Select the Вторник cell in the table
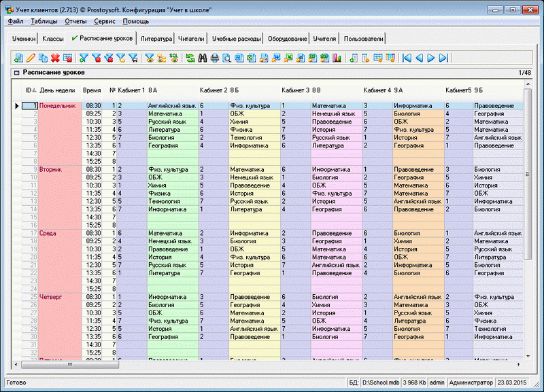 (52, 169)
